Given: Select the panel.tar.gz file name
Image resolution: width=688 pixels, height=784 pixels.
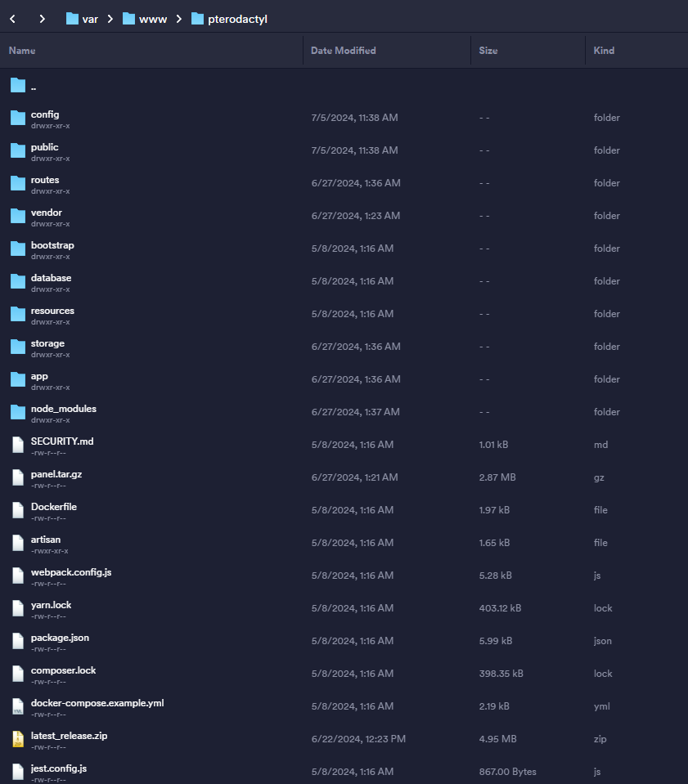Looking at the screenshot, I should [x=56, y=474].
